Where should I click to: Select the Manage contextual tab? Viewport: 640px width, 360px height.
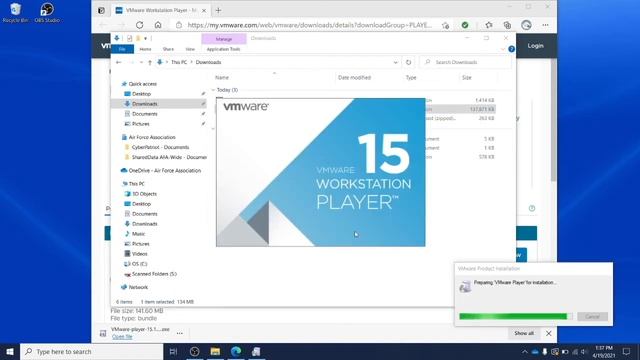pyautogui.click(x=224, y=39)
